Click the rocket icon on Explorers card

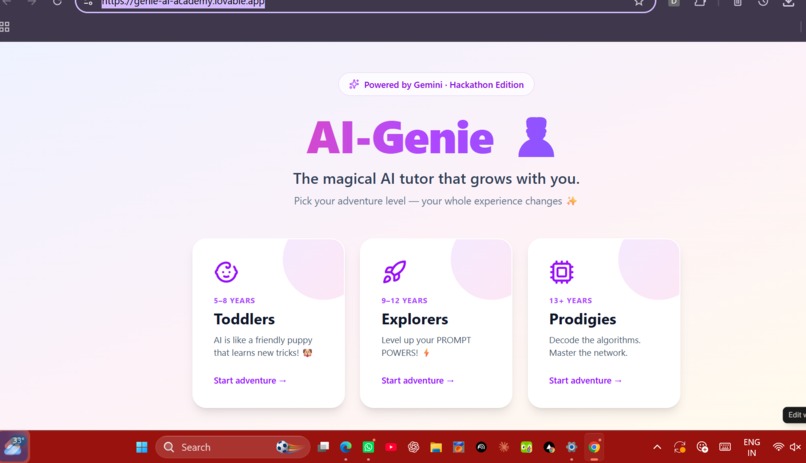394,272
